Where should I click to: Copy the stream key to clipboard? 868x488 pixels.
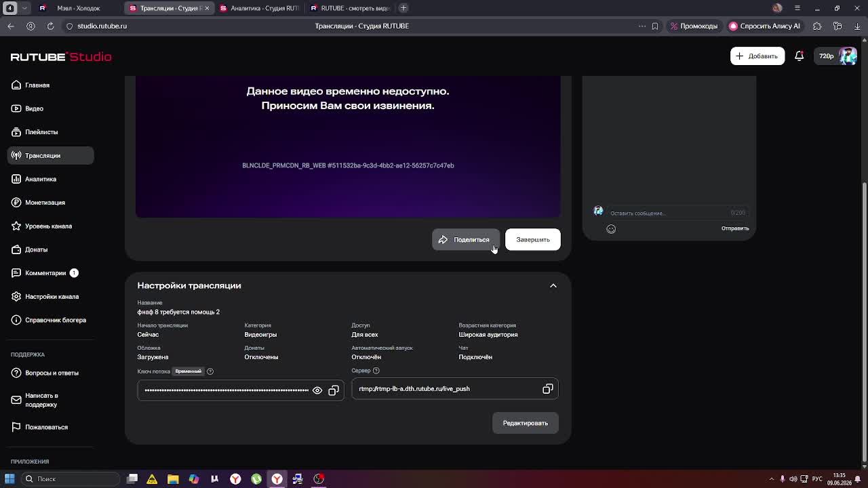[334, 390]
